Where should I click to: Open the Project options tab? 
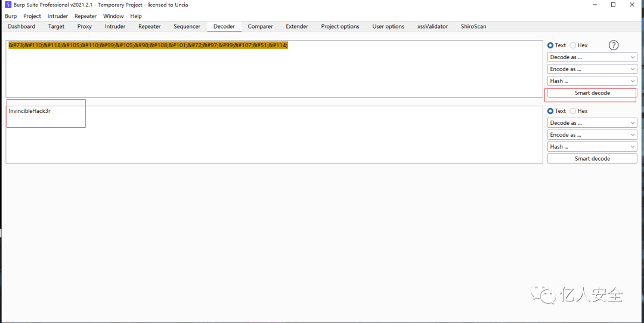coord(340,26)
